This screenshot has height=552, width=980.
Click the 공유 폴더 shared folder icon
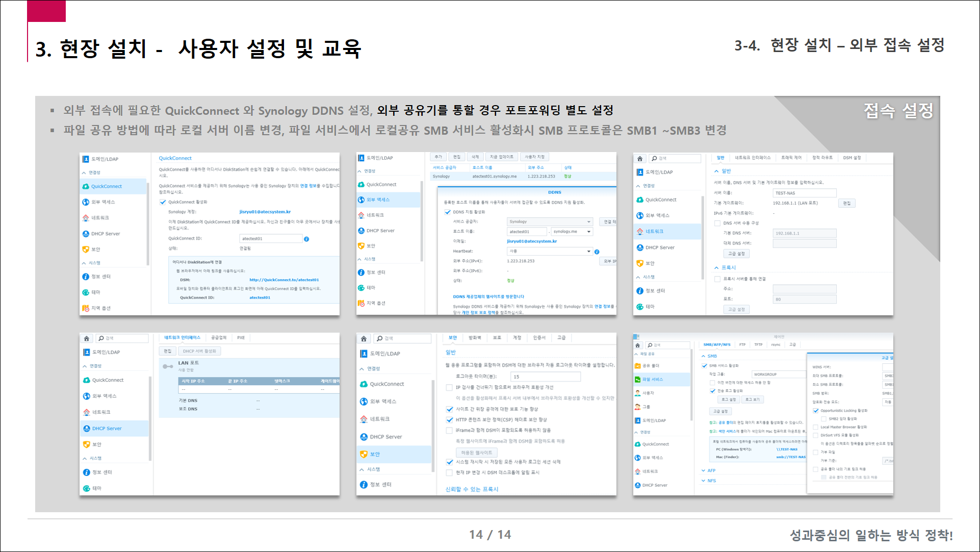tap(637, 366)
